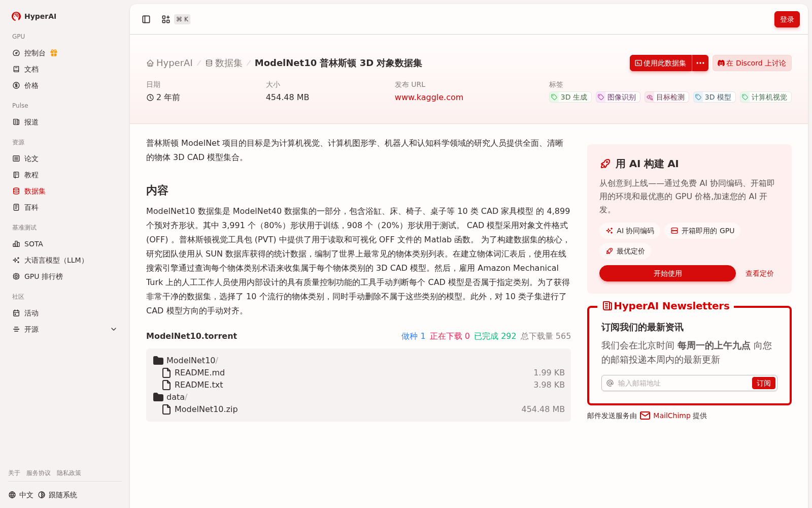Image resolution: width=812 pixels, height=508 pixels.
Task: Click the 2 年前 clock icon
Action: click(150, 98)
